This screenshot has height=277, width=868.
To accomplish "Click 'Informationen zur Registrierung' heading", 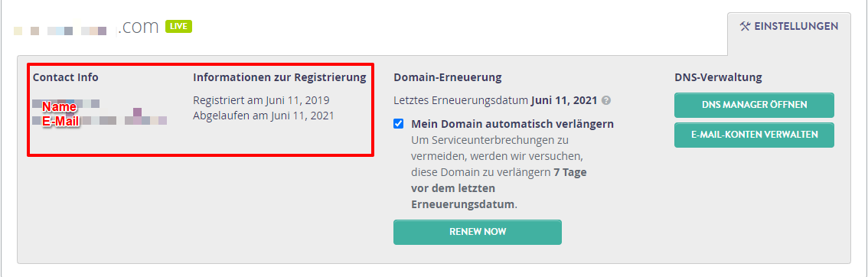I will tap(279, 77).
